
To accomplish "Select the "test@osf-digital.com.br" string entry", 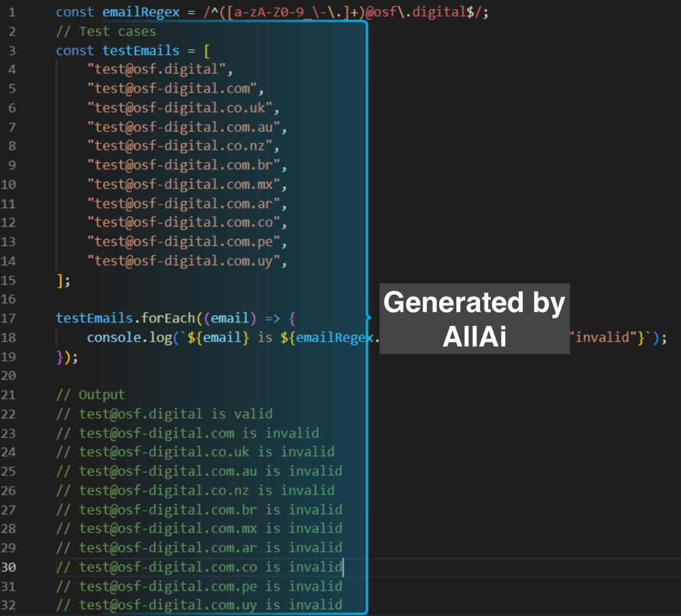I will [184, 165].
